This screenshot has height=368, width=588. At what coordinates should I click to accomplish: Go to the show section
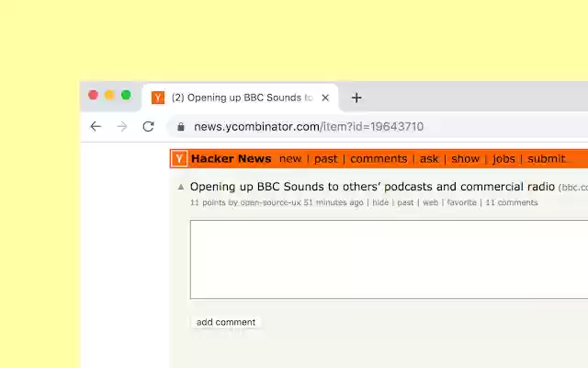466,159
